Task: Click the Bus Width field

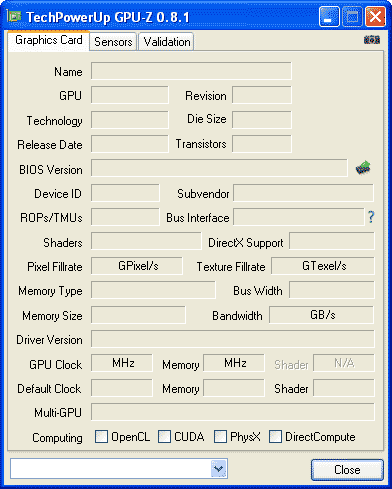Action: tap(332, 290)
